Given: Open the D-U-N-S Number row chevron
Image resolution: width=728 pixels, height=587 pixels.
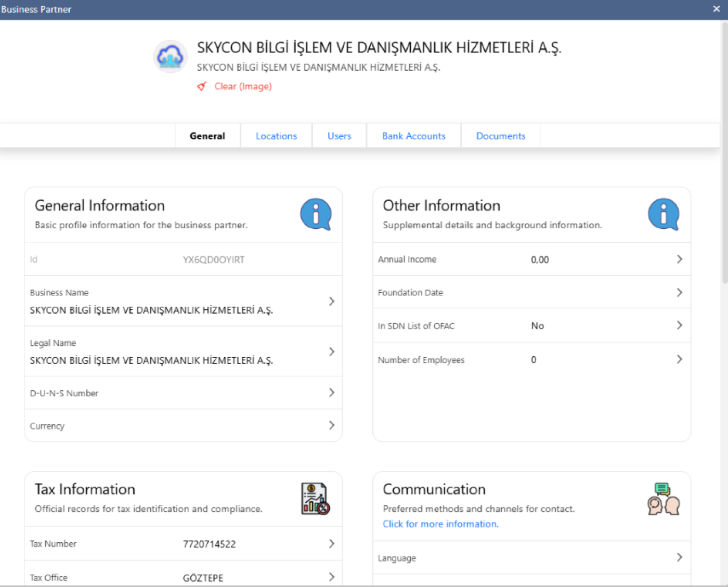Looking at the screenshot, I should (x=332, y=393).
